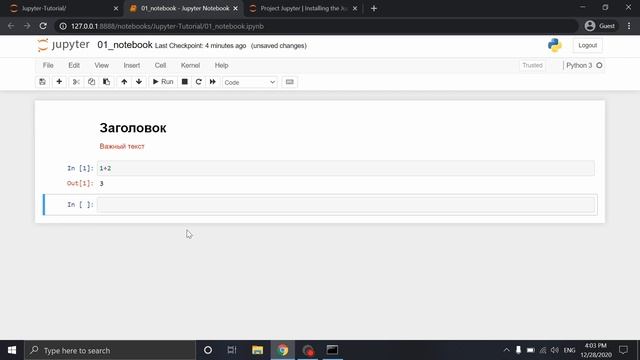Open the terminal window taskbar icon
This screenshot has height=360, width=640.
[332, 350]
